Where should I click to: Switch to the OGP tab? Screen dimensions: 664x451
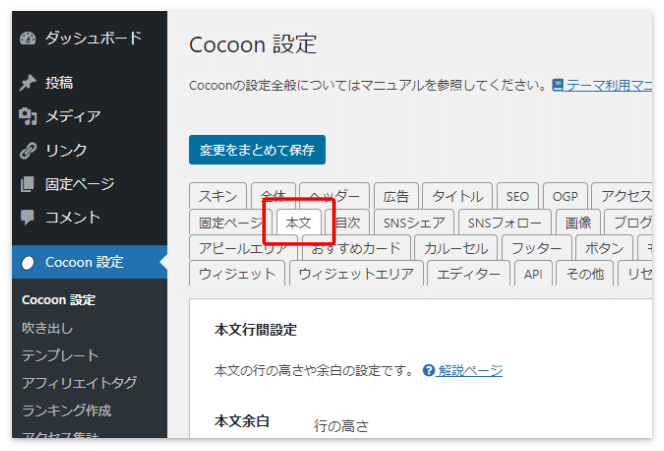pos(565,196)
